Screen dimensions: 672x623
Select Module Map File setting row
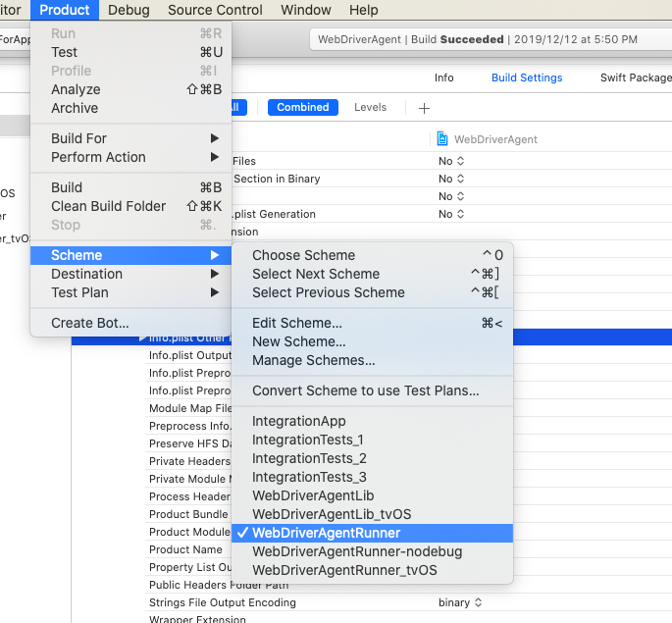(188, 408)
